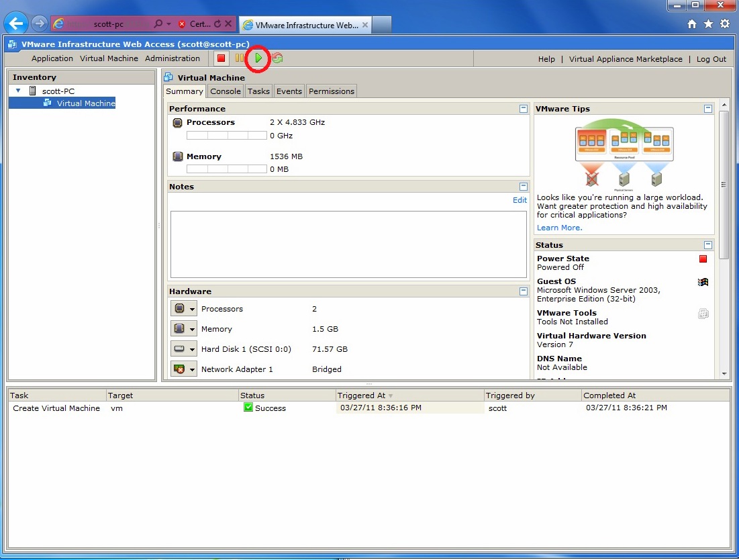This screenshot has height=560, width=739.
Task: Click Processors usage bar in Performance
Action: [x=227, y=136]
